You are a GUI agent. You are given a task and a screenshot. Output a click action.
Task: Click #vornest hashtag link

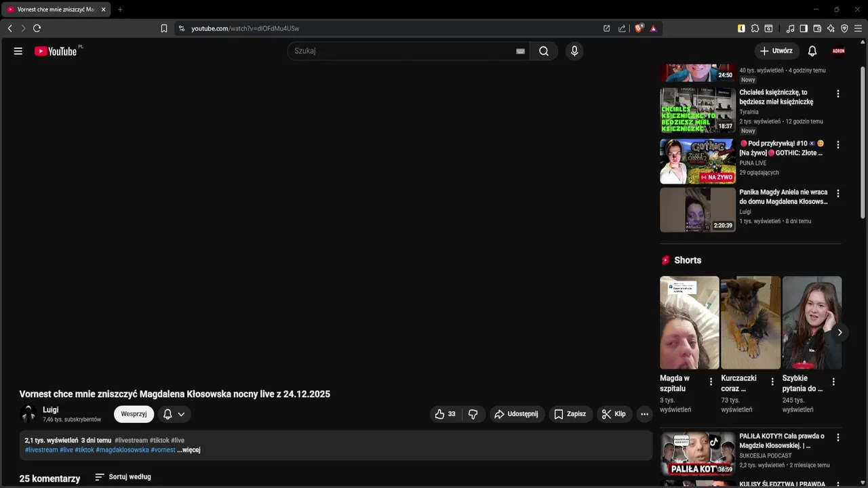tap(163, 450)
